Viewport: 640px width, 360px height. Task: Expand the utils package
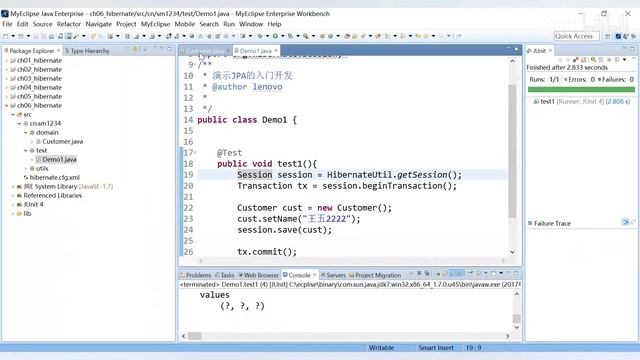click(x=25, y=169)
